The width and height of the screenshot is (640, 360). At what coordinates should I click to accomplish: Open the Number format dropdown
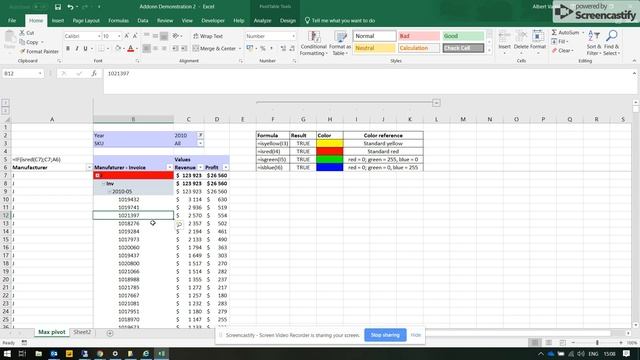click(x=293, y=36)
